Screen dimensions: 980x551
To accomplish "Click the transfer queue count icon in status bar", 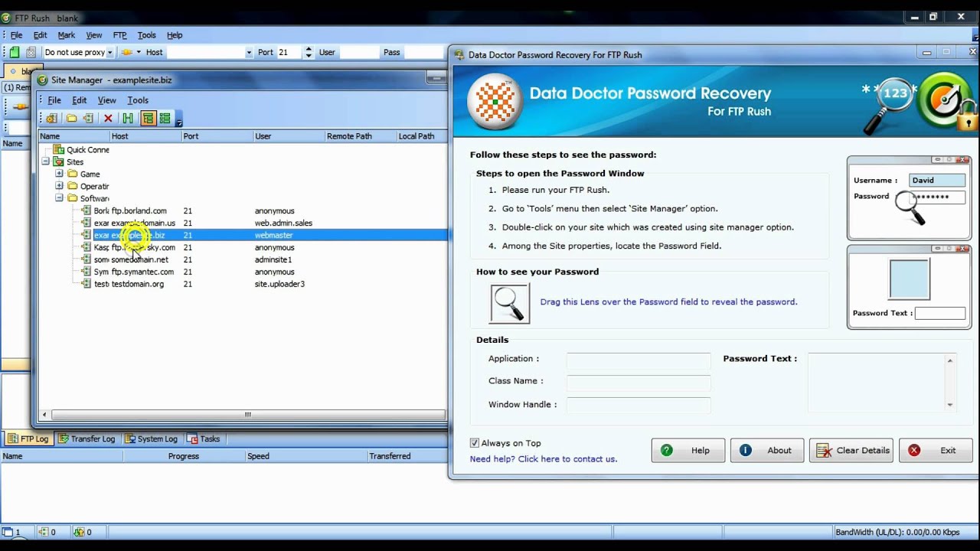I will pyautogui.click(x=44, y=532).
